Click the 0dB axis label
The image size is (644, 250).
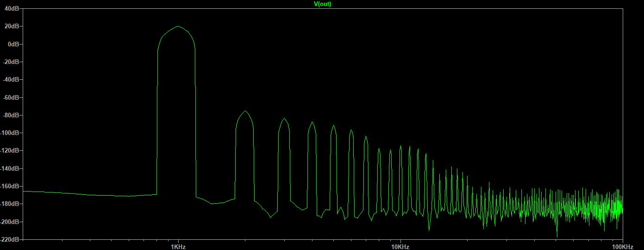point(13,44)
